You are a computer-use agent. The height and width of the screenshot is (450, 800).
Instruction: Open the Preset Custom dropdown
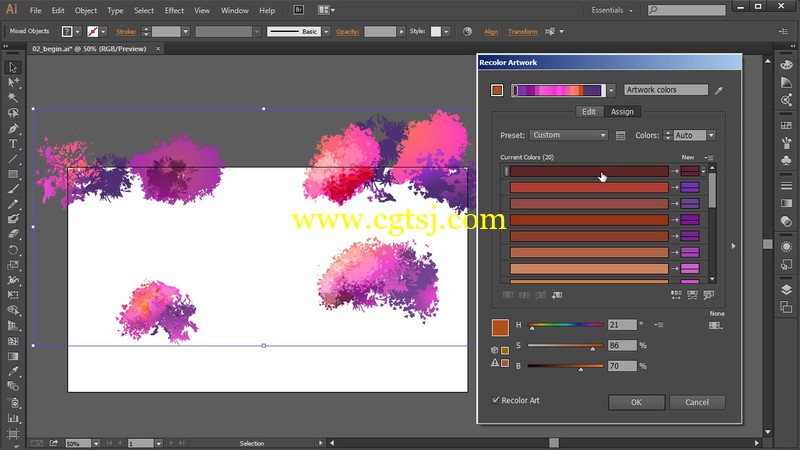tap(568, 135)
